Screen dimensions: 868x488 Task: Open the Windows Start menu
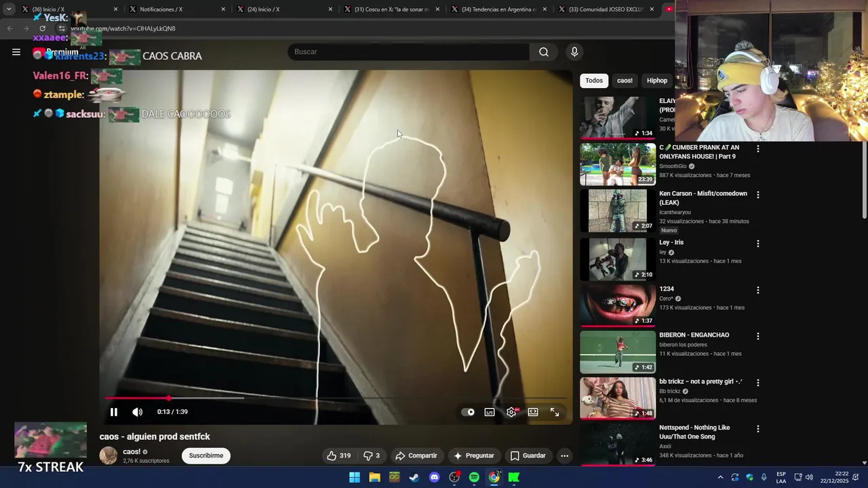point(355,477)
